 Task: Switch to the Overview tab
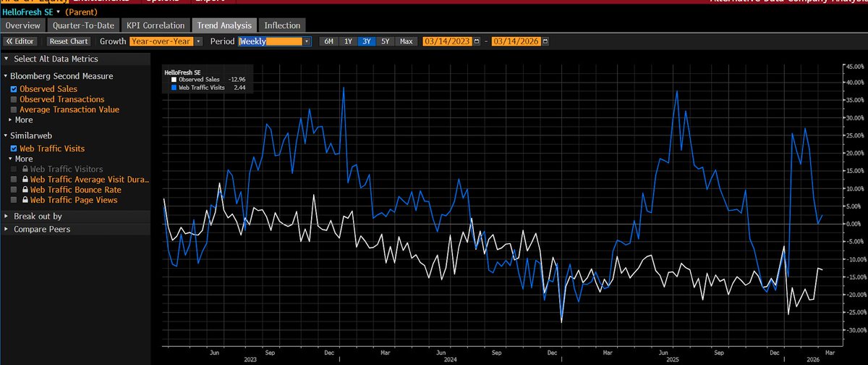coord(22,25)
